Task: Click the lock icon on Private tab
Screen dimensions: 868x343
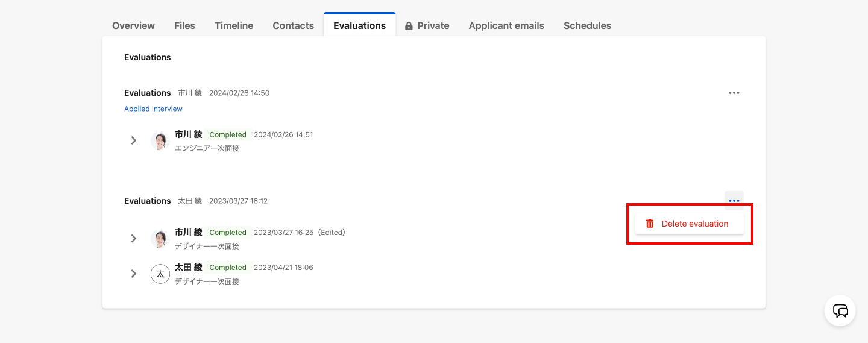Action: point(409,26)
